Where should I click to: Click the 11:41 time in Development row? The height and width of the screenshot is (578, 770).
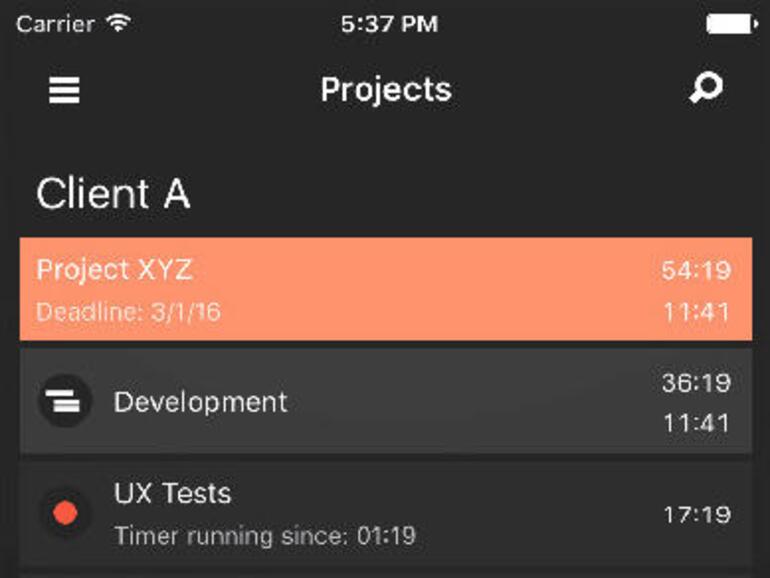[x=695, y=424]
